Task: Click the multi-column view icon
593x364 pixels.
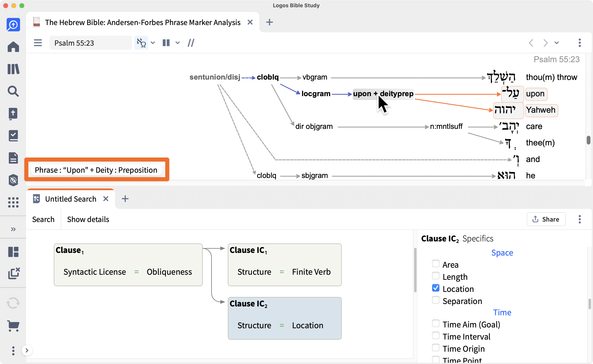Action: point(166,43)
